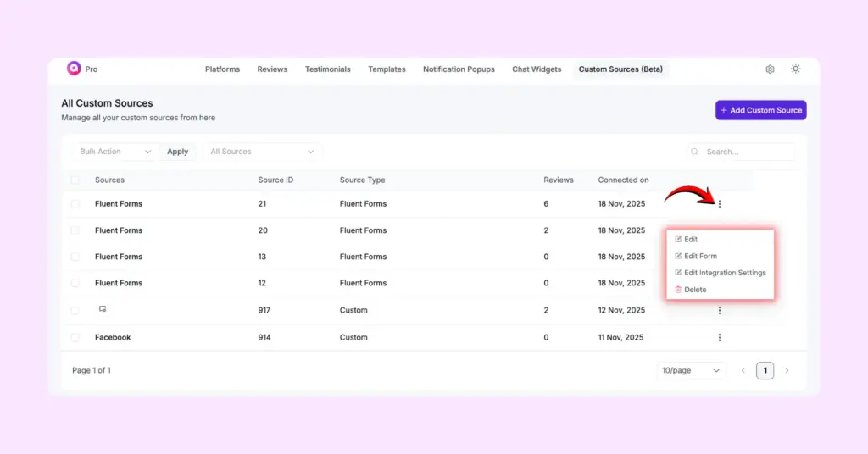Click Fluent Forms name in Source ID 12 row
Image resolution: width=868 pixels, height=454 pixels.
pyautogui.click(x=119, y=283)
